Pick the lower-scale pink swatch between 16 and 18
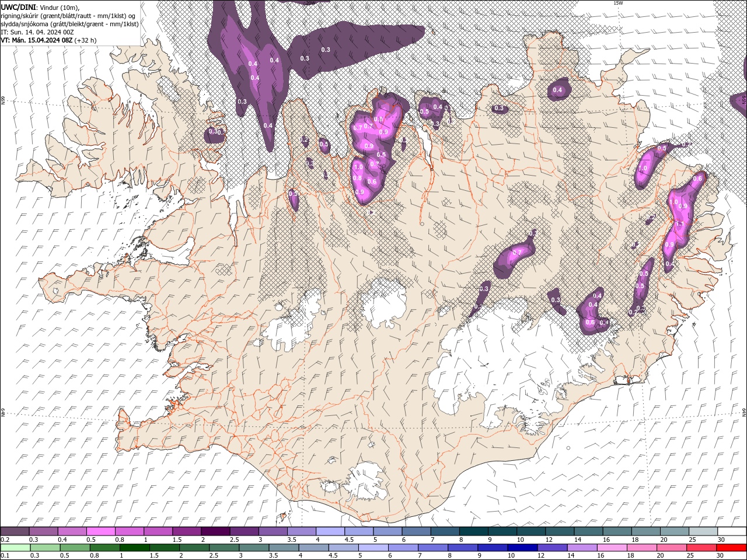 (x=612, y=547)
